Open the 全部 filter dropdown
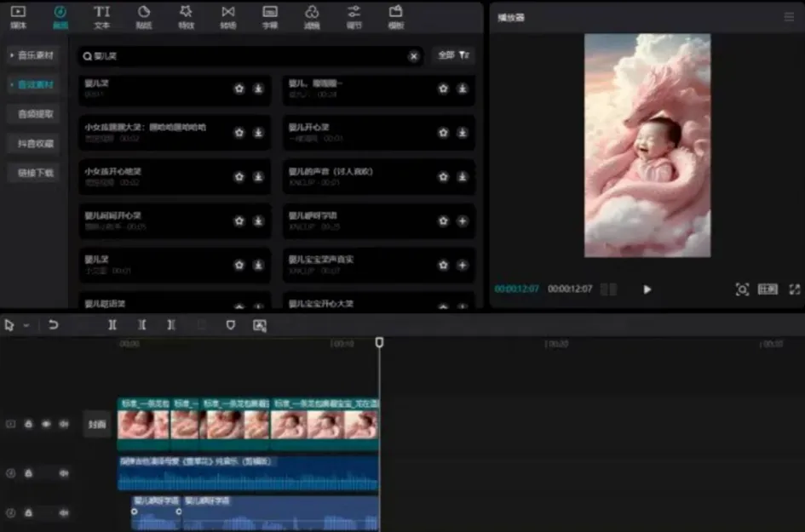Image resolution: width=805 pixels, height=532 pixels. pyautogui.click(x=453, y=55)
